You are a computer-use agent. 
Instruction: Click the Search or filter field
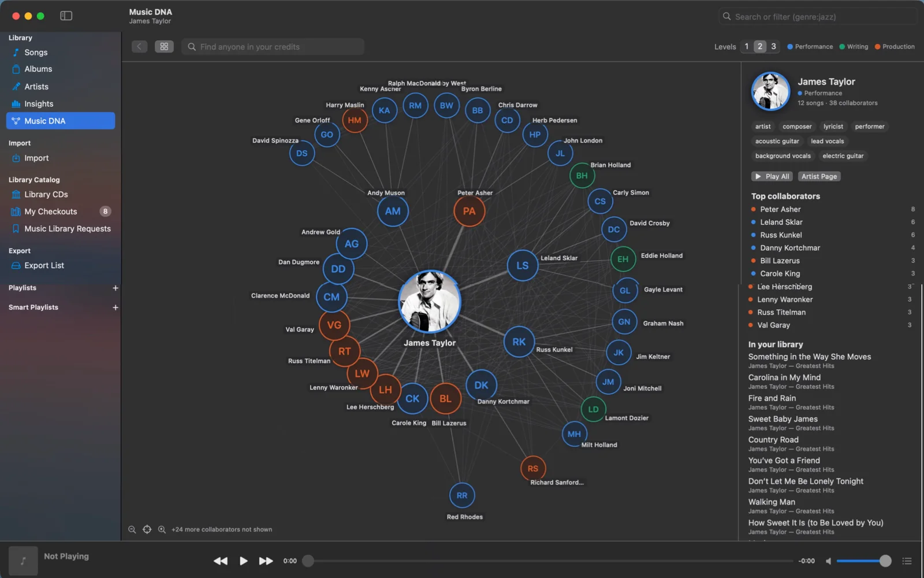point(818,17)
